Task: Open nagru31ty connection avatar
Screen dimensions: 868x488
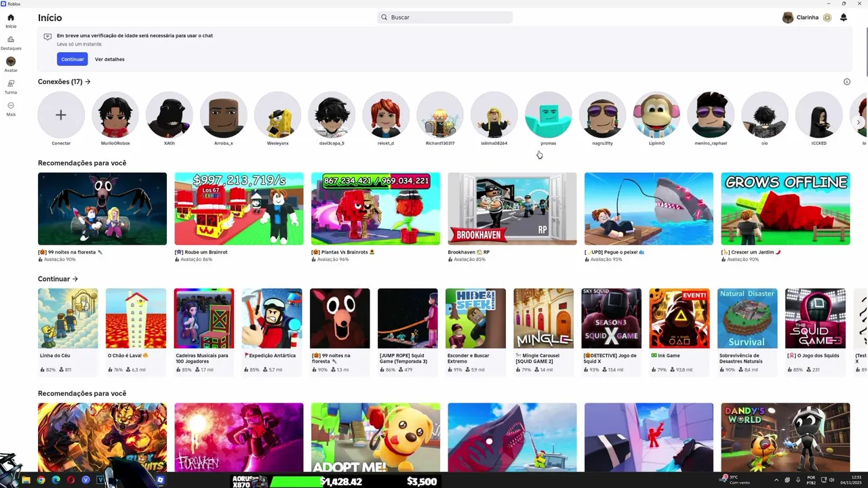Action: 602,115
